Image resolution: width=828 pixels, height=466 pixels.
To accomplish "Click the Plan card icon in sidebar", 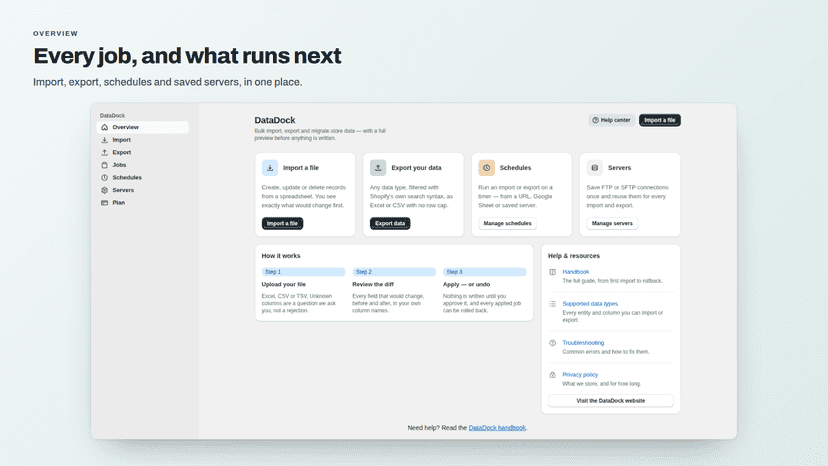I will pyautogui.click(x=105, y=203).
